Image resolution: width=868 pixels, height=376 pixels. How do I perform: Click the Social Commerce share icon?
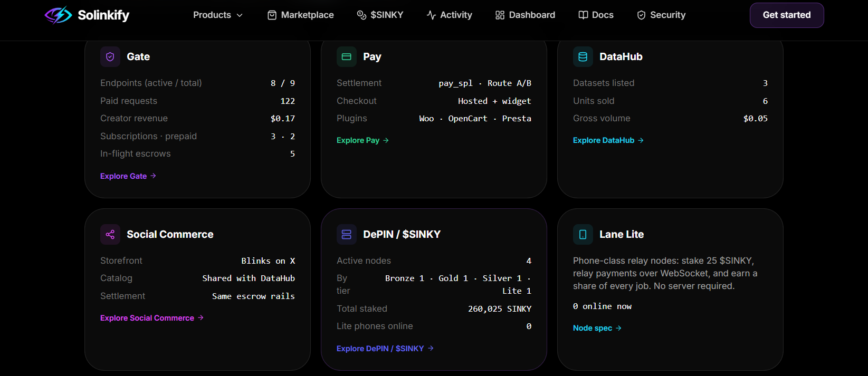click(x=110, y=235)
